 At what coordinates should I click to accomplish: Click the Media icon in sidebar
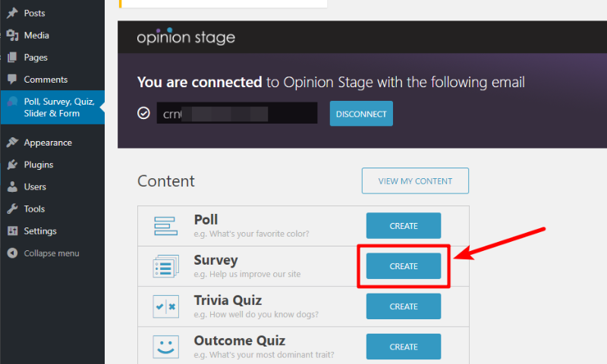[12, 35]
